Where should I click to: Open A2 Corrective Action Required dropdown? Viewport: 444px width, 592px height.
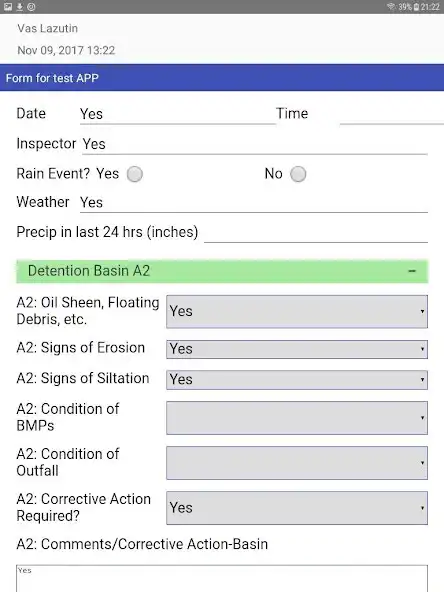(x=297, y=508)
